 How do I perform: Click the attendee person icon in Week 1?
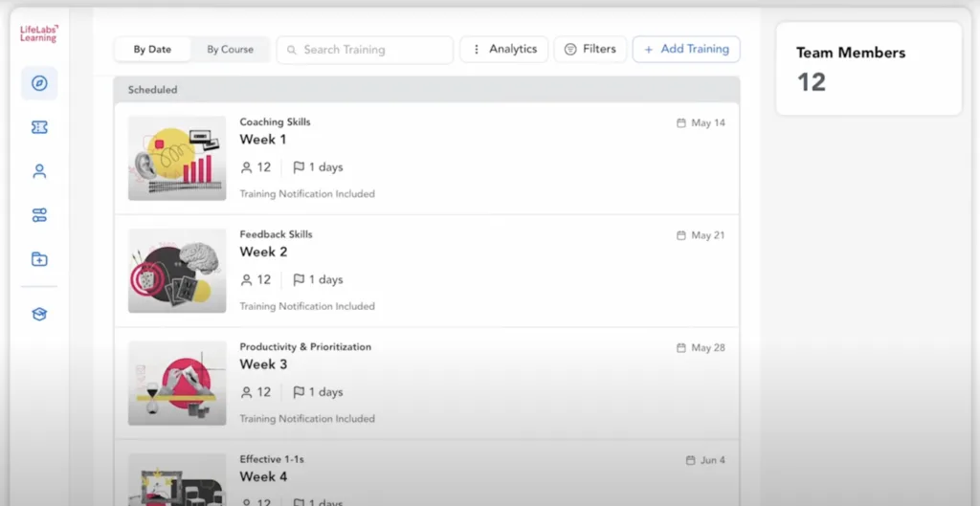tap(246, 167)
